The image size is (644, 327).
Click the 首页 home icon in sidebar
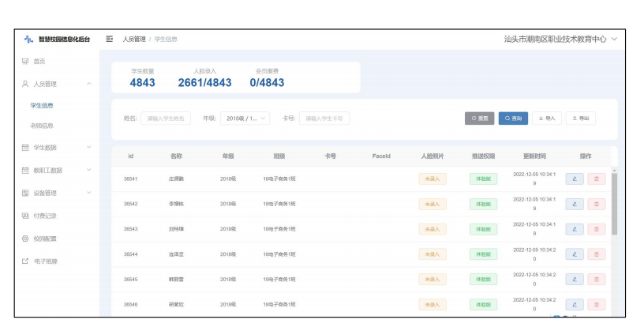[25, 62]
